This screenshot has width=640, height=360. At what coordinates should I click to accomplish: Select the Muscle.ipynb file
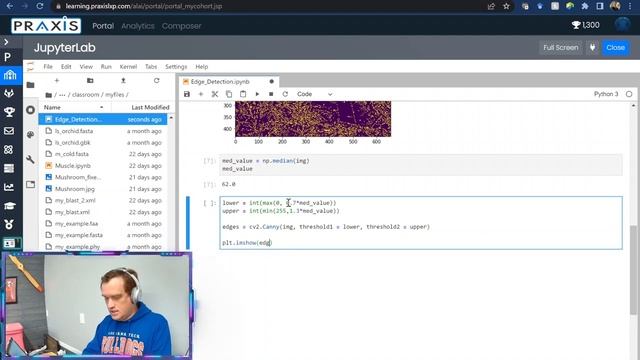(x=103, y=166)
